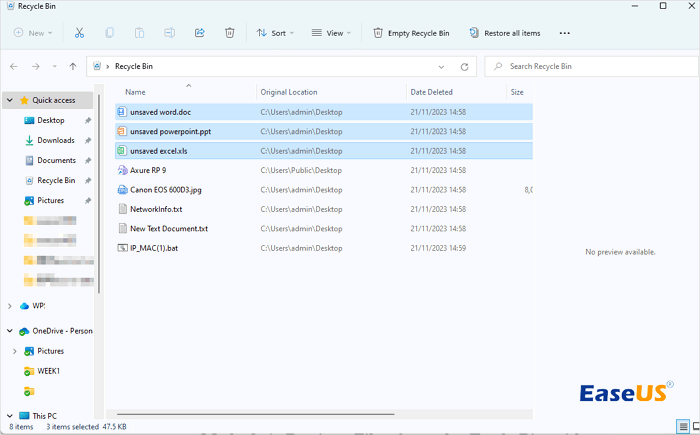
Task: Expand the address bar history dropdown
Action: pos(442,67)
